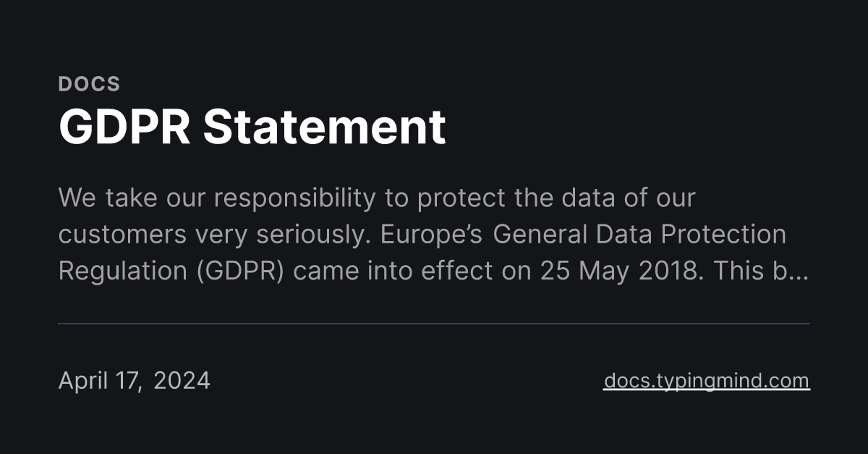Click the April 17, 2024 date
The image size is (868, 454).
click(x=134, y=380)
